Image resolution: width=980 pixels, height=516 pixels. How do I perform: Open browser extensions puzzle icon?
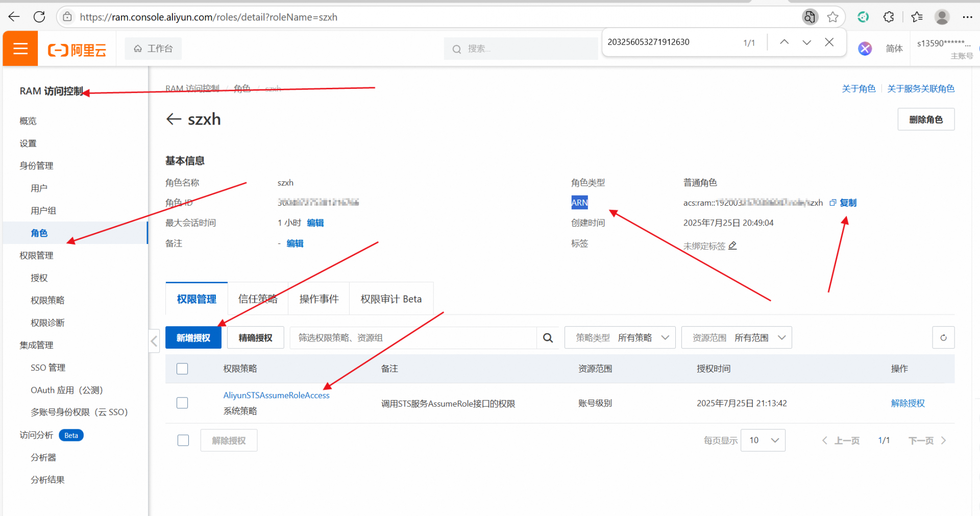(x=889, y=17)
